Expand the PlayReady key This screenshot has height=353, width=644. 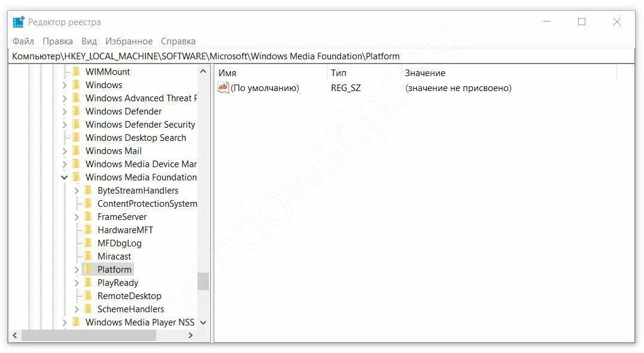click(x=77, y=283)
